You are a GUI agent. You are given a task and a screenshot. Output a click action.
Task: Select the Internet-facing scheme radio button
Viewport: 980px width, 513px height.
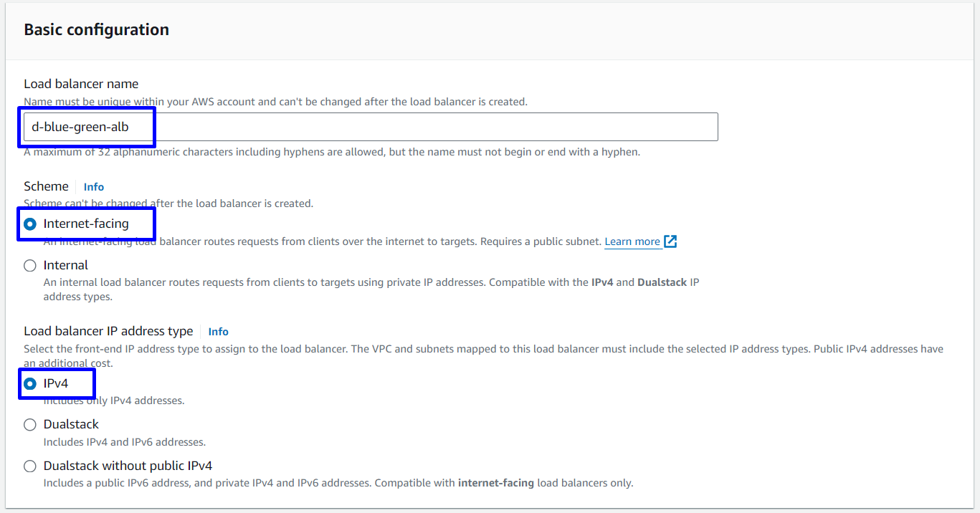(x=30, y=224)
